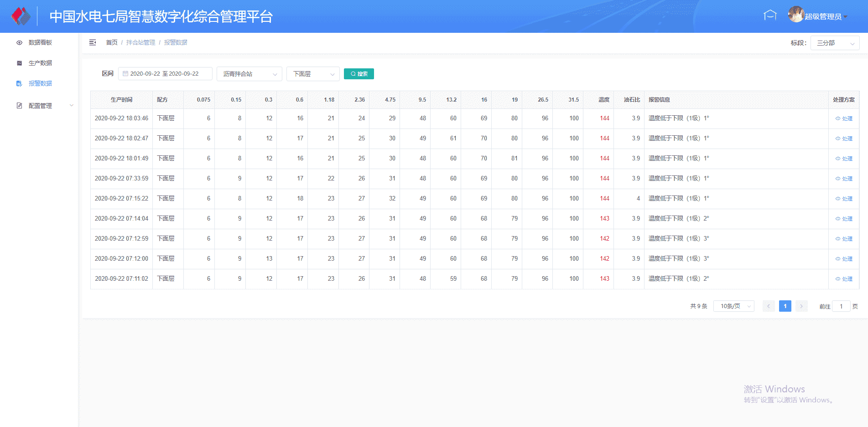This screenshot has width=868, height=427.
Task: Click the platform logo in header
Action: point(21,16)
